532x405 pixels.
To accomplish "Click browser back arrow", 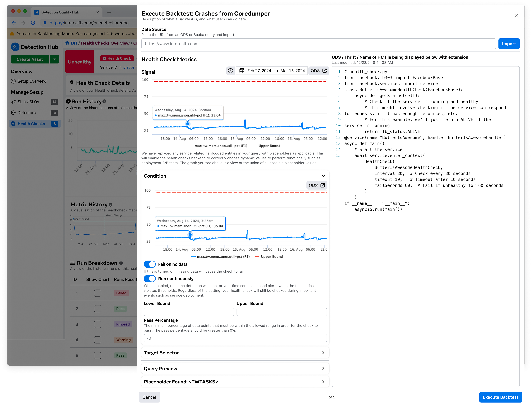I will point(14,23).
